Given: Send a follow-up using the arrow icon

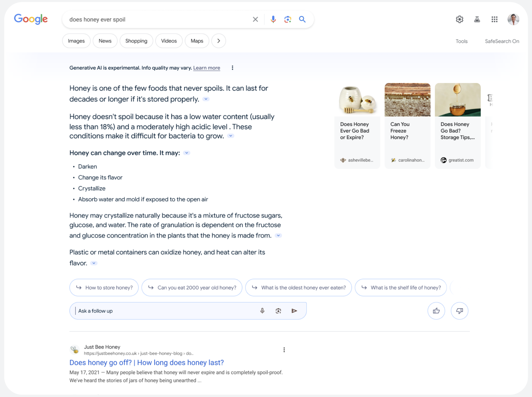Looking at the screenshot, I should [294, 311].
